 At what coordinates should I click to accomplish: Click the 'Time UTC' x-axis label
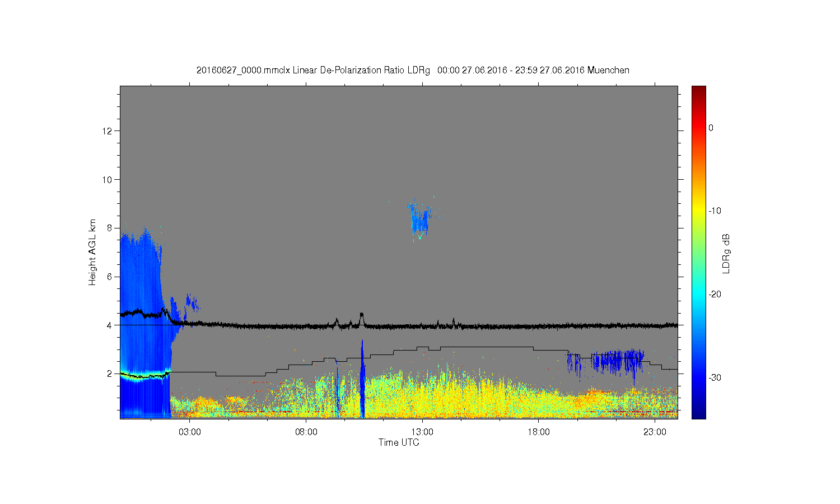coord(399,442)
